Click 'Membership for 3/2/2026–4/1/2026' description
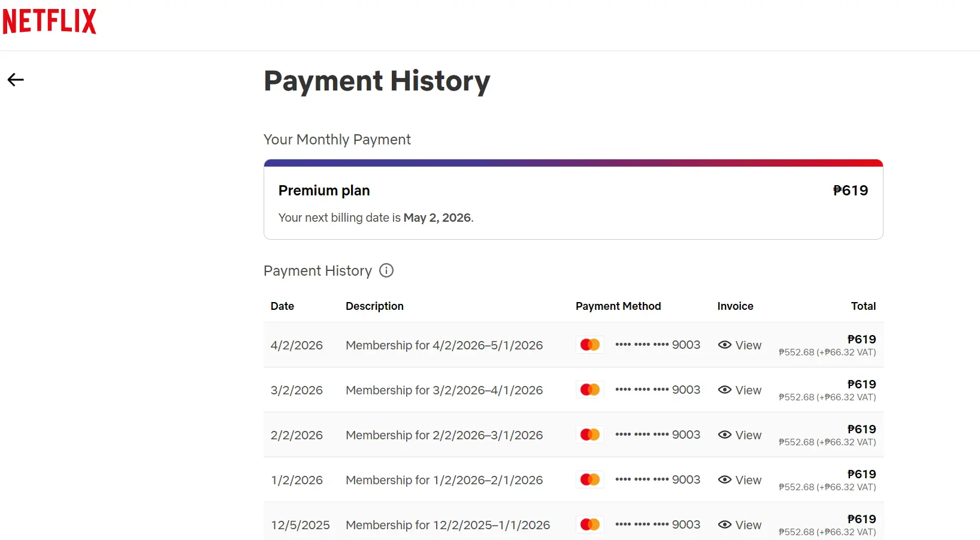980x540 pixels. pyautogui.click(x=444, y=390)
